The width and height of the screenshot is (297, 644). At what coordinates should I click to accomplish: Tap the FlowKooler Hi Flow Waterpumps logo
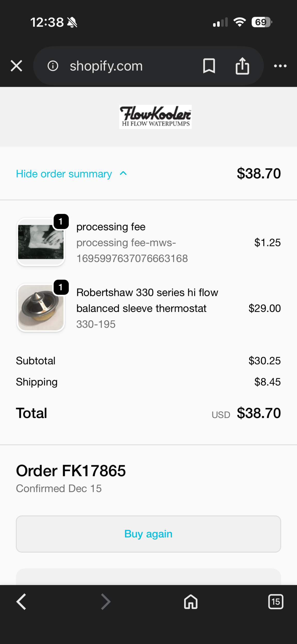click(155, 117)
